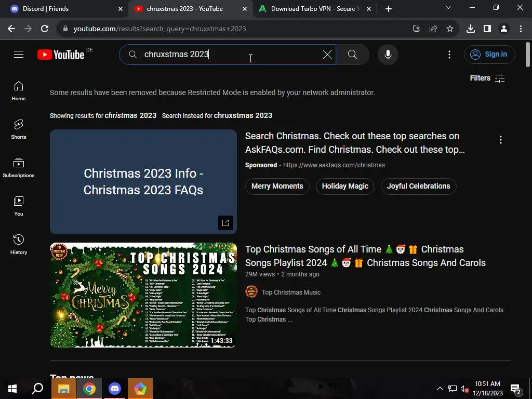
Task: Close the Download Turbo VPN tab
Action: click(369, 9)
